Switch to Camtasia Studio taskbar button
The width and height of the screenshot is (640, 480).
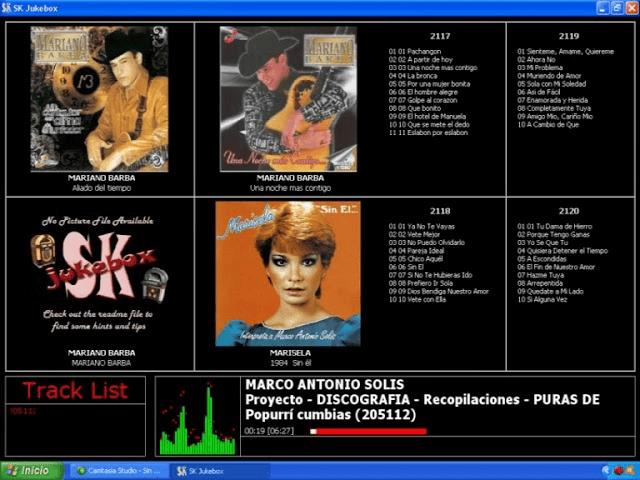point(119,471)
